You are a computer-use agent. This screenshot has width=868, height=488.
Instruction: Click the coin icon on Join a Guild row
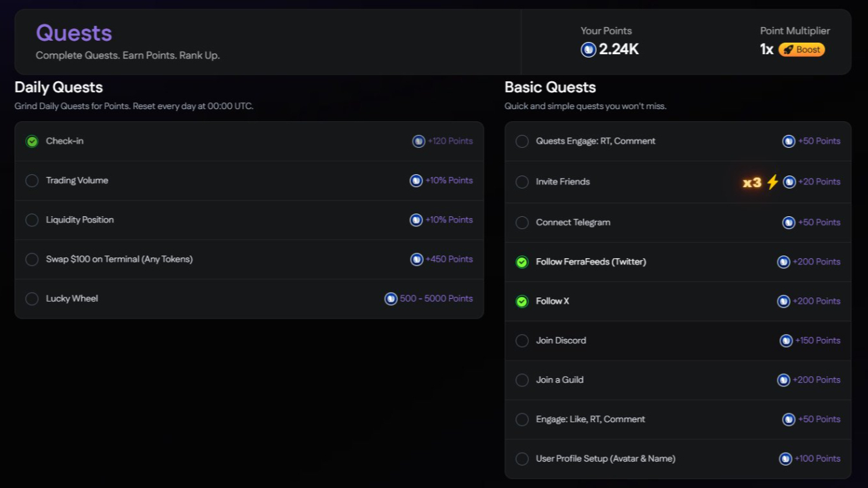tap(783, 380)
